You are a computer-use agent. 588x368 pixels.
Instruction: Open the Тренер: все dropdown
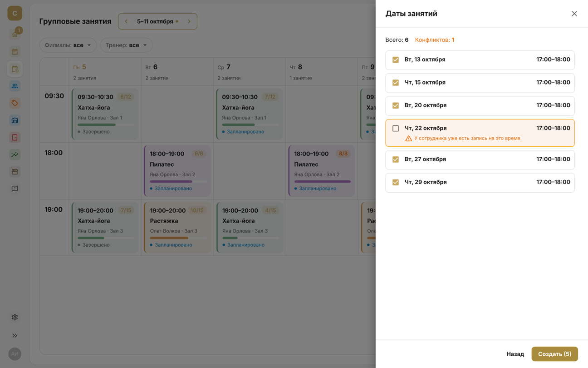(x=126, y=45)
